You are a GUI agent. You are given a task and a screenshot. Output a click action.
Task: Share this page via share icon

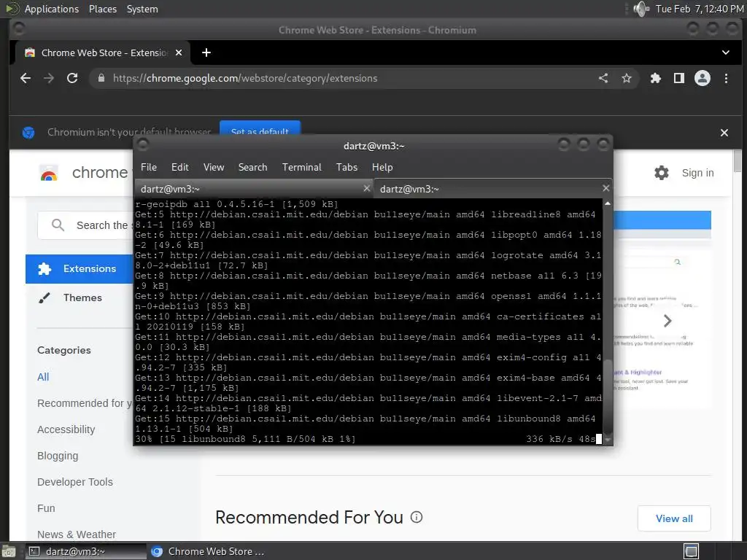[603, 78]
